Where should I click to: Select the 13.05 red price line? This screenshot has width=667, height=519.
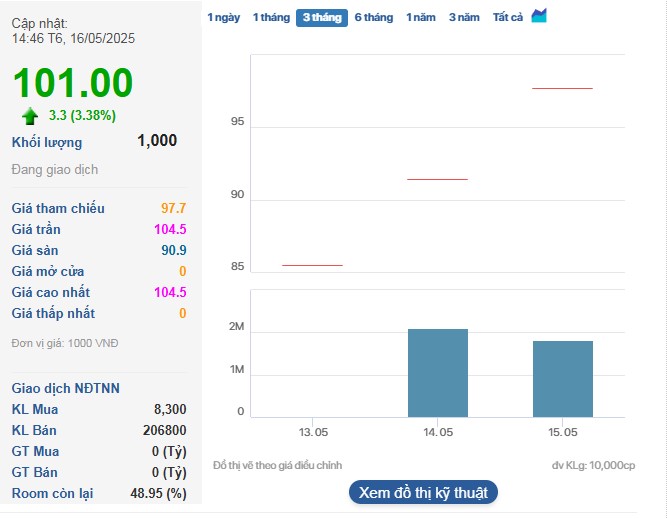click(x=312, y=265)
